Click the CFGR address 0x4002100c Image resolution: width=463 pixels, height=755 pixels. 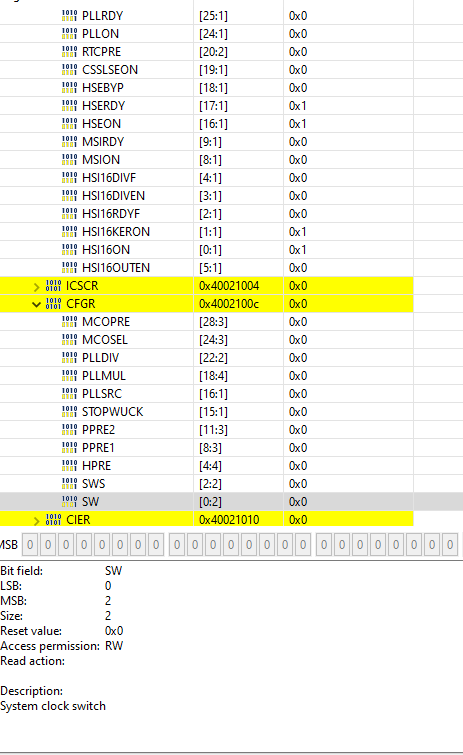point(229,304)
